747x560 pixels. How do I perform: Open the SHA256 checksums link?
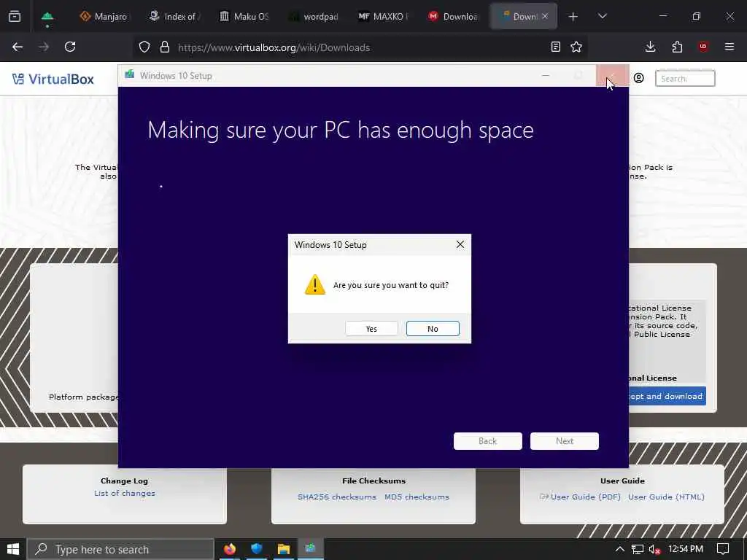pos(337,497)
